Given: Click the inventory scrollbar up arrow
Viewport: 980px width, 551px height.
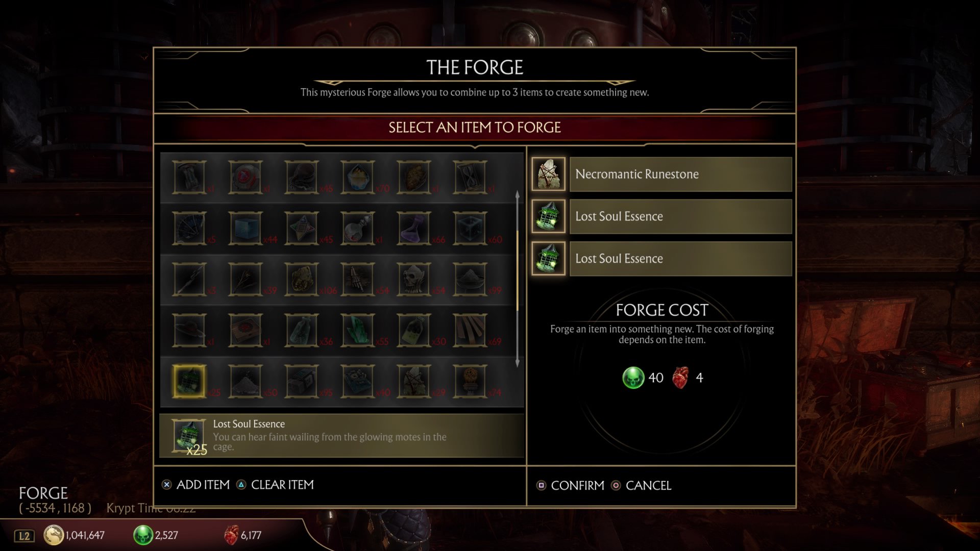Looking at the screenshot, I should coord(517,195).
